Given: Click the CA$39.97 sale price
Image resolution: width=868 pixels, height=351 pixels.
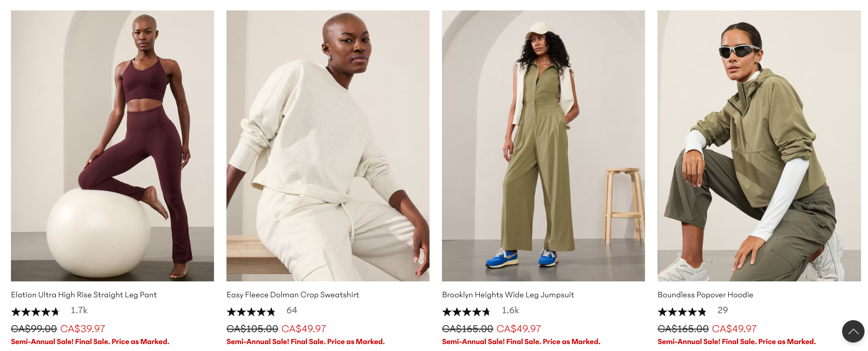Looking at the screenshot, I should [x=83, y=329].
